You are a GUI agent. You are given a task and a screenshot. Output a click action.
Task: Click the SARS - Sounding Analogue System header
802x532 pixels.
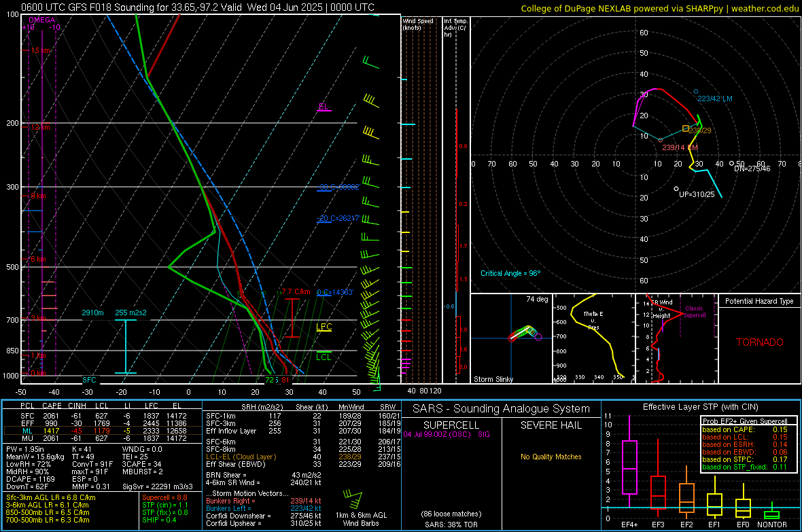coord(502,409)
